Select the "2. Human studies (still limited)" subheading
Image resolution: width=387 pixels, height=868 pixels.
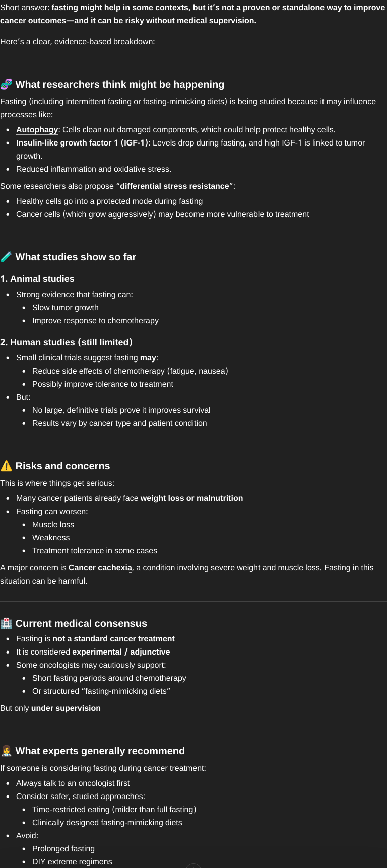[66, 342]
